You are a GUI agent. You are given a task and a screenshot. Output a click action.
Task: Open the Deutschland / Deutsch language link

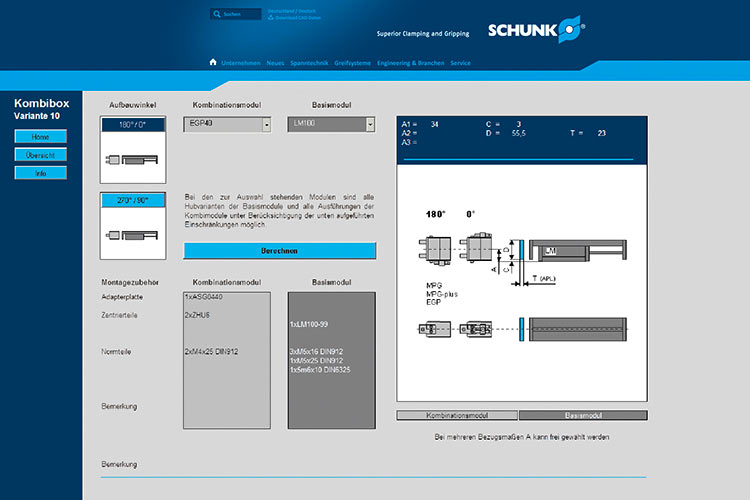click(292, 11)
